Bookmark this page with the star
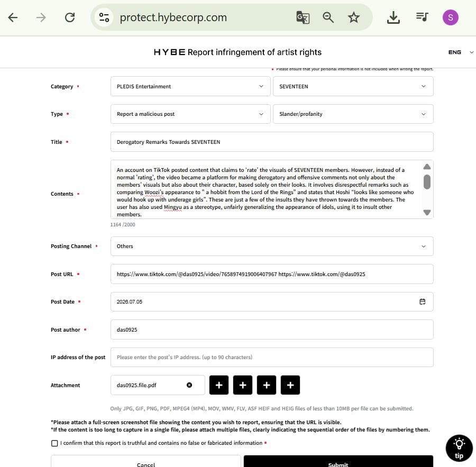This screenshot has height=467, width=476. (x=354, y=17)
